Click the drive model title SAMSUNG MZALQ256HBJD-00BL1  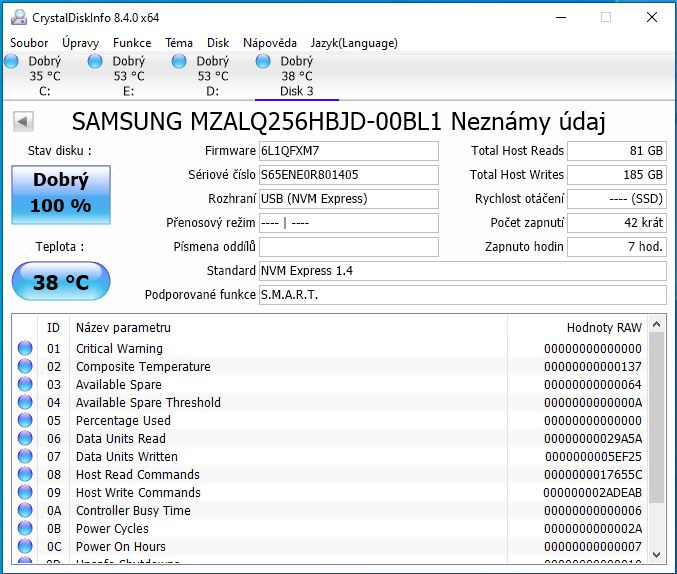click(x=256, y=121)
